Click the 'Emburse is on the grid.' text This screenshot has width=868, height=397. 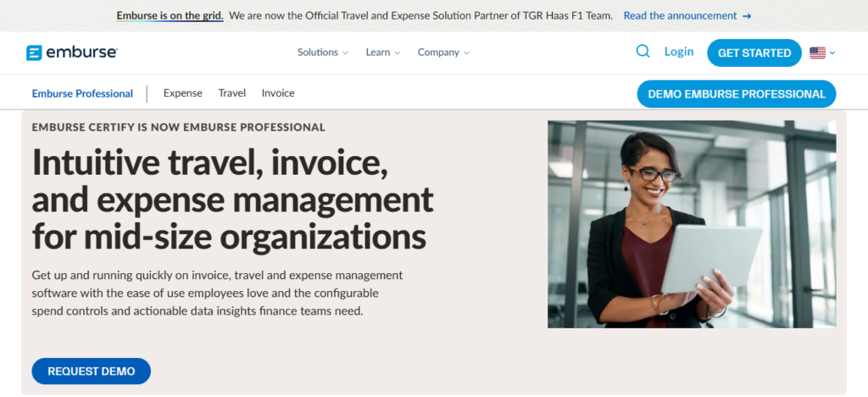tap(170, 15)
